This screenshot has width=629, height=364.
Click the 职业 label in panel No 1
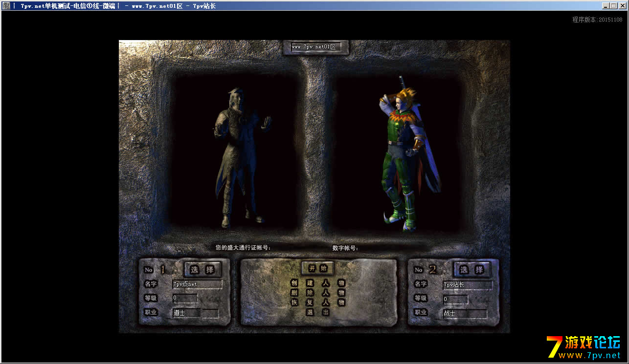click(150, 312)
